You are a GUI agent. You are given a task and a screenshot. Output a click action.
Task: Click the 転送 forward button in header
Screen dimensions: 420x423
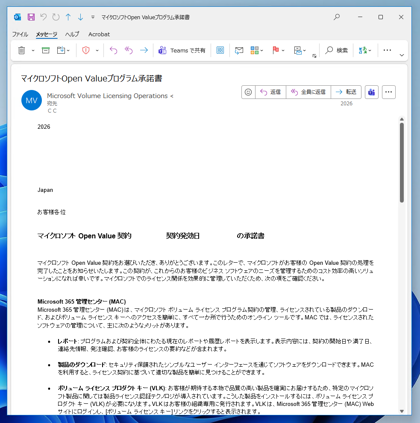[346, 92]
